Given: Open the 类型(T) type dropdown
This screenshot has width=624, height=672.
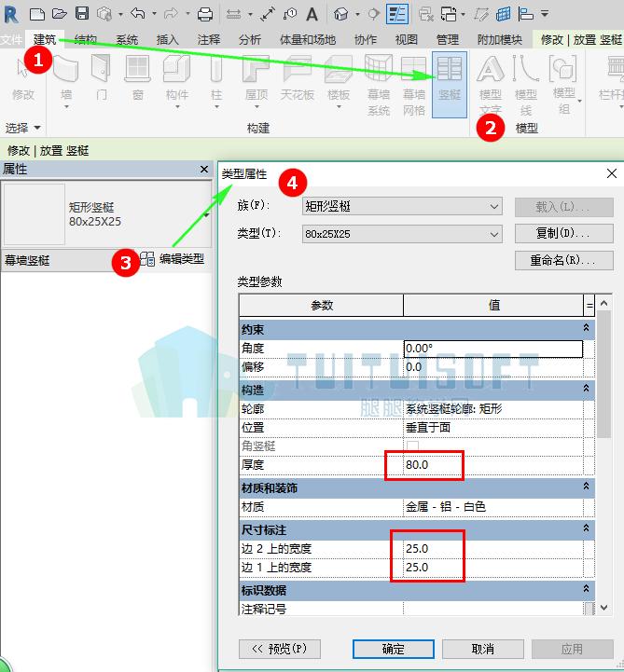Looking at the screenshot, I should point(402,234).
